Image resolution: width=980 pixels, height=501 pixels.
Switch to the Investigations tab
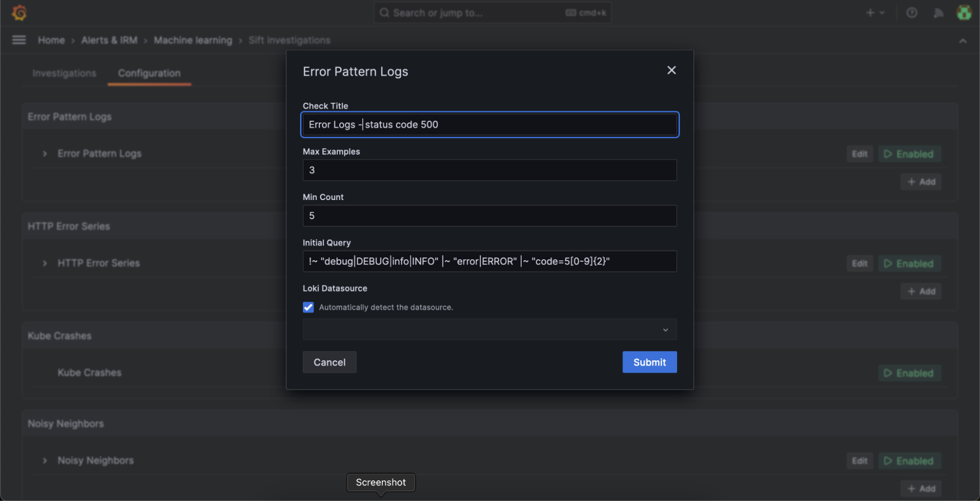[64, 73]
